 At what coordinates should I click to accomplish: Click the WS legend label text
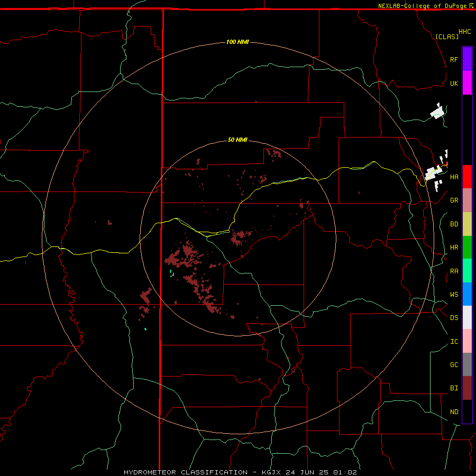pyautogui.click(x=454, y=294)
